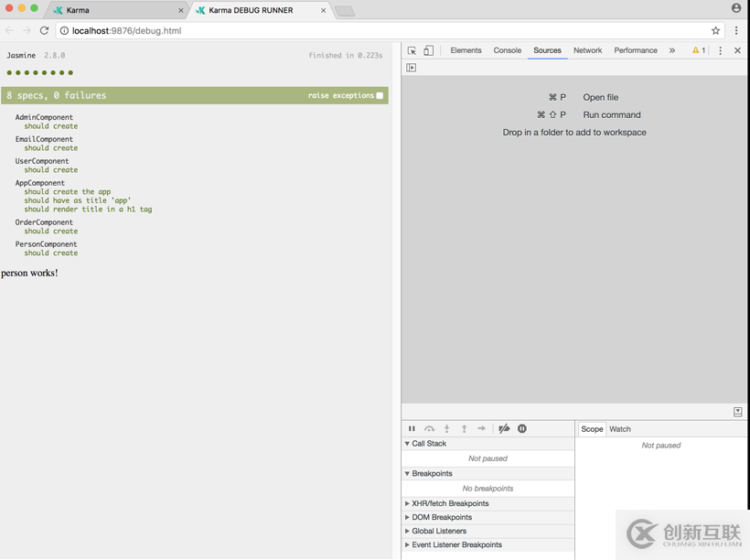Close the DevTools panel

(x=737, y=50)
